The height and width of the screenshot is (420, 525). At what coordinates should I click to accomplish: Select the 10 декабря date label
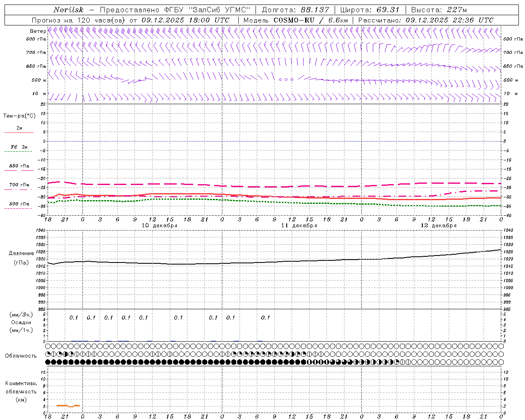click(x=159, y=226)
